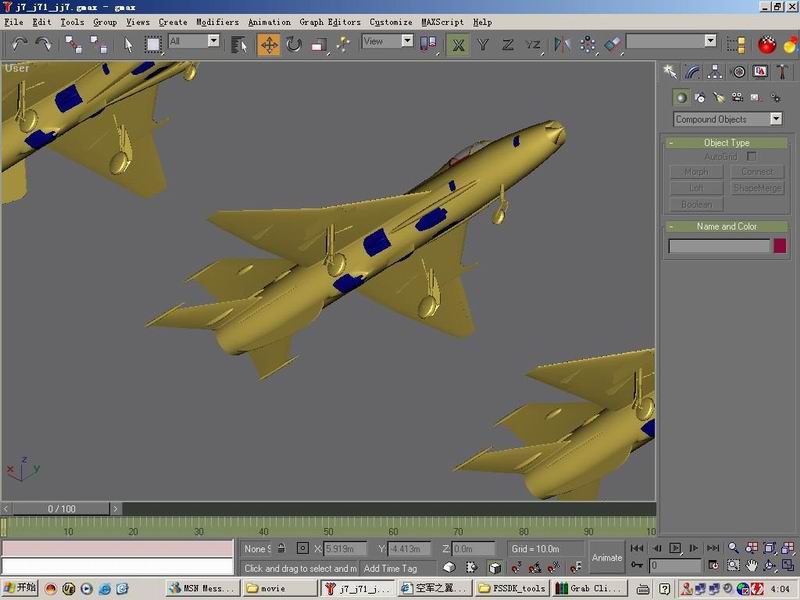Click the Min/Max viewport toggle icon
This screenshot has height=600, width=800.
pos(788,565)
